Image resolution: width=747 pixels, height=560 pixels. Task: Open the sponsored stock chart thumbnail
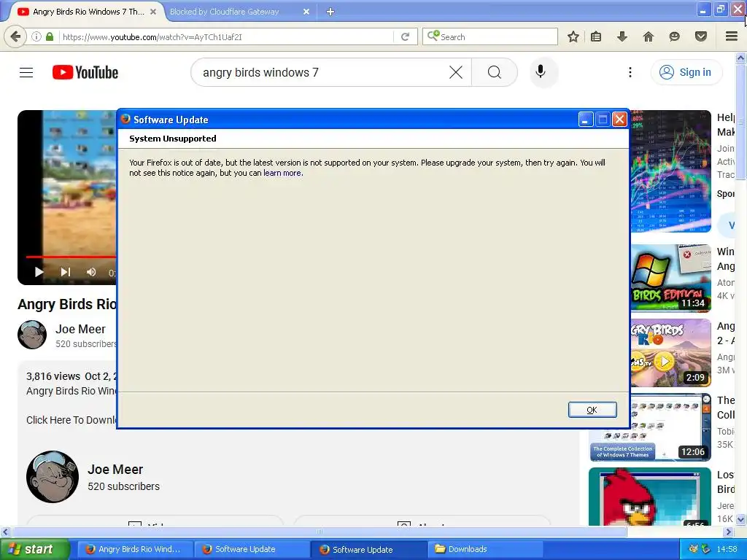[x=671, y=171]
